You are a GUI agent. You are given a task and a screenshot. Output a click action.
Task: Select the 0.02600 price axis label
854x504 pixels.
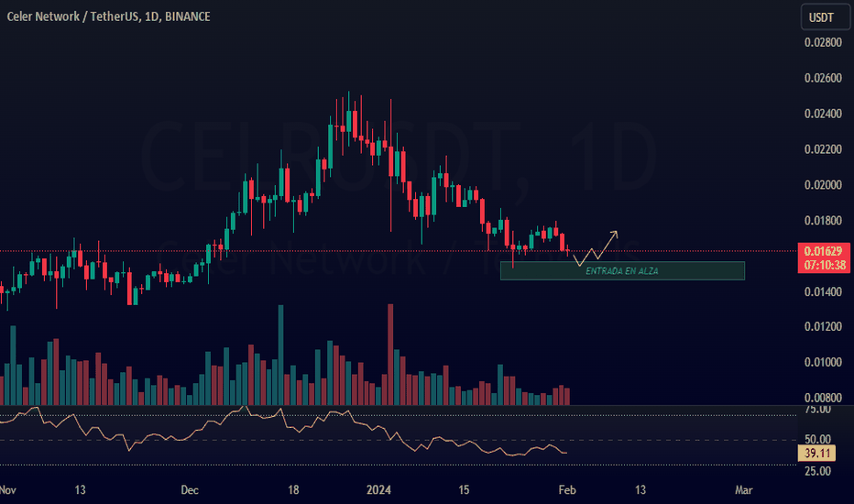point(823,78)
